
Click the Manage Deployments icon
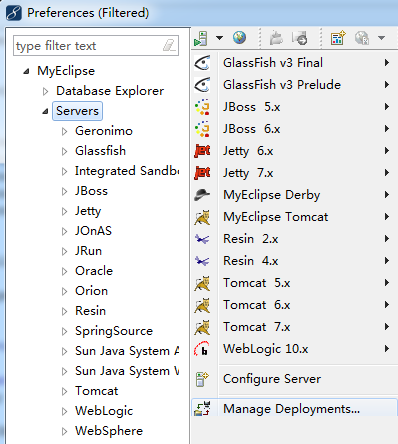click(202, 408)
